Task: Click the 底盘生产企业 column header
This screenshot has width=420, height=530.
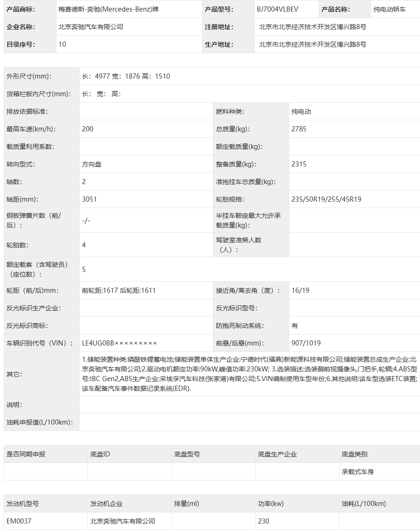Action: (x=277, y=454)
